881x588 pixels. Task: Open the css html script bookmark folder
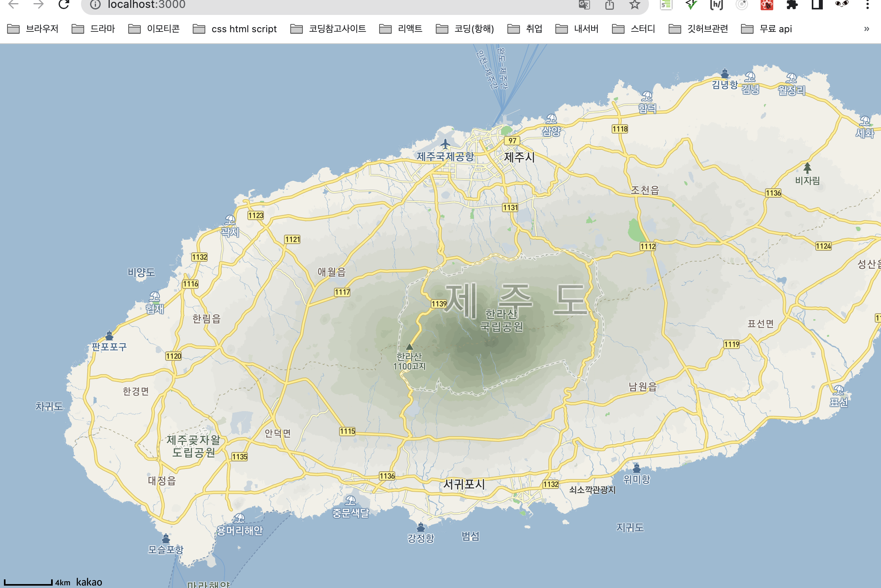(x=235, y=29)
